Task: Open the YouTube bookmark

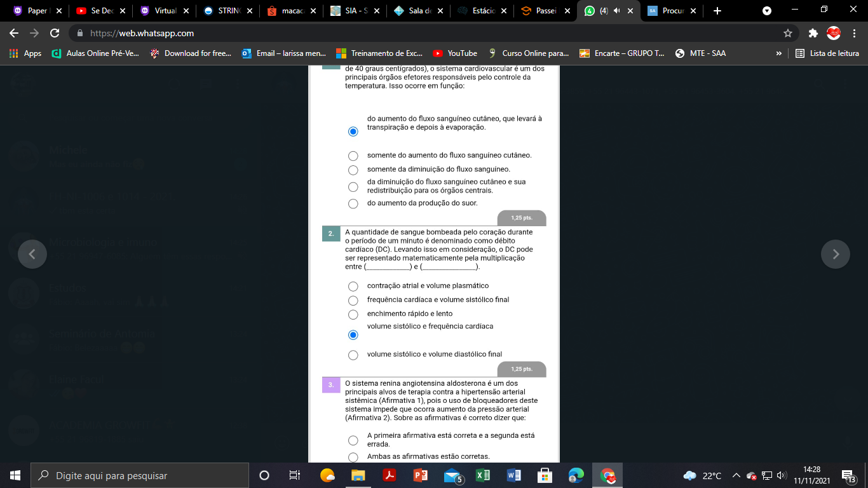Action: (x=455, y=53)
